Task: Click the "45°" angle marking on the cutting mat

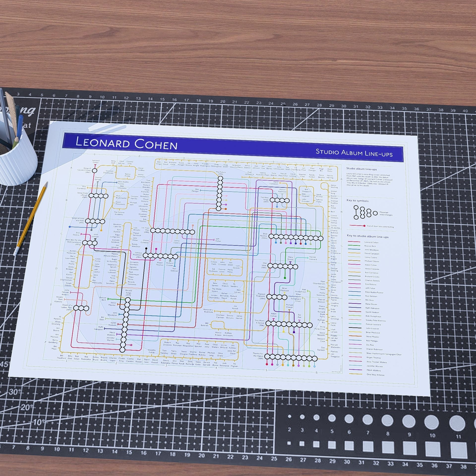Action: (x=5, y=364)
